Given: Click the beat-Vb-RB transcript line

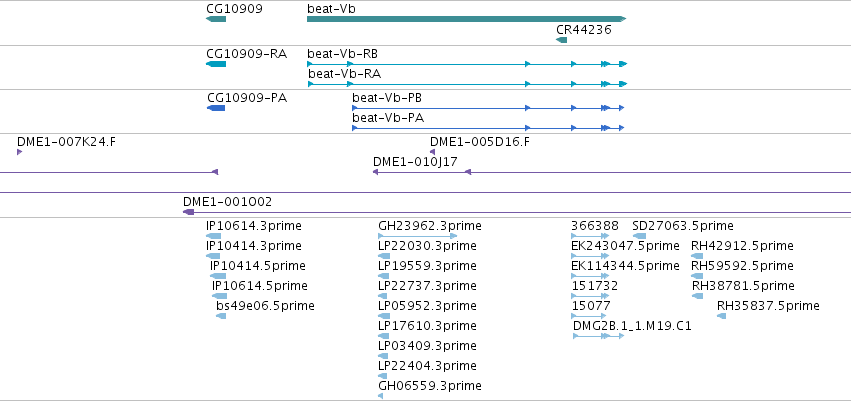Looking at the screenshot, I should pos(467,64).
